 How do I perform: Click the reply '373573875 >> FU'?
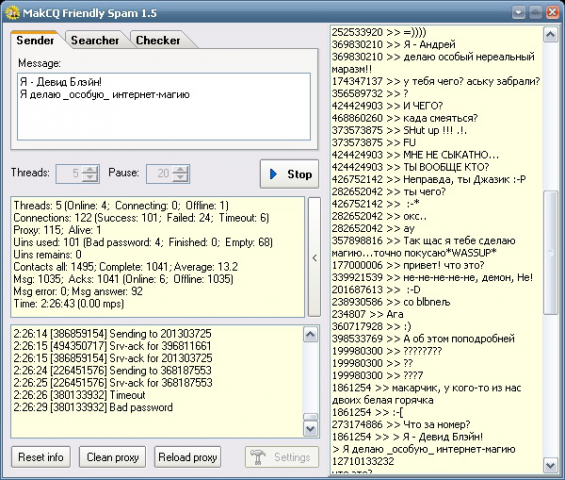click(x=374, y=142)
